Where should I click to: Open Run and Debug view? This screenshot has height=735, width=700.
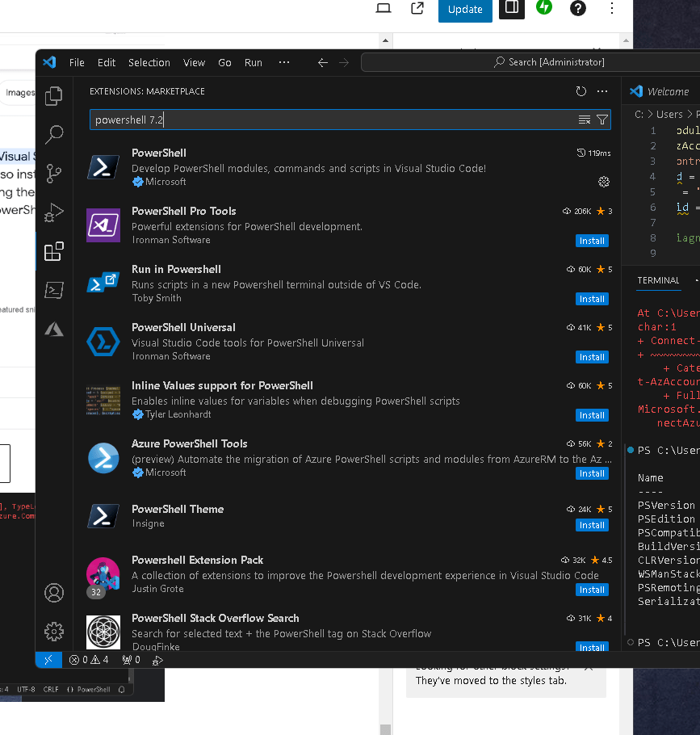(x=54, y=212)
